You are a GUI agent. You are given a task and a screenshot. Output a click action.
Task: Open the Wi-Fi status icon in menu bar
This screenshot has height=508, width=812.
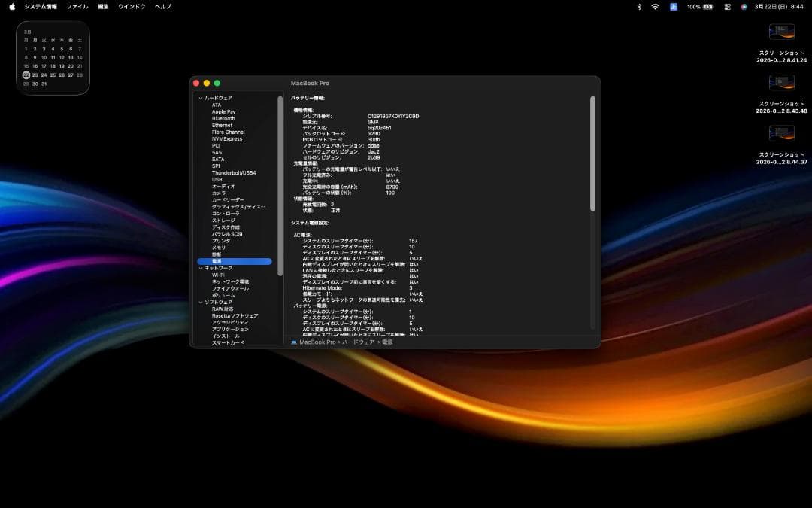click(x=655, y=7)
